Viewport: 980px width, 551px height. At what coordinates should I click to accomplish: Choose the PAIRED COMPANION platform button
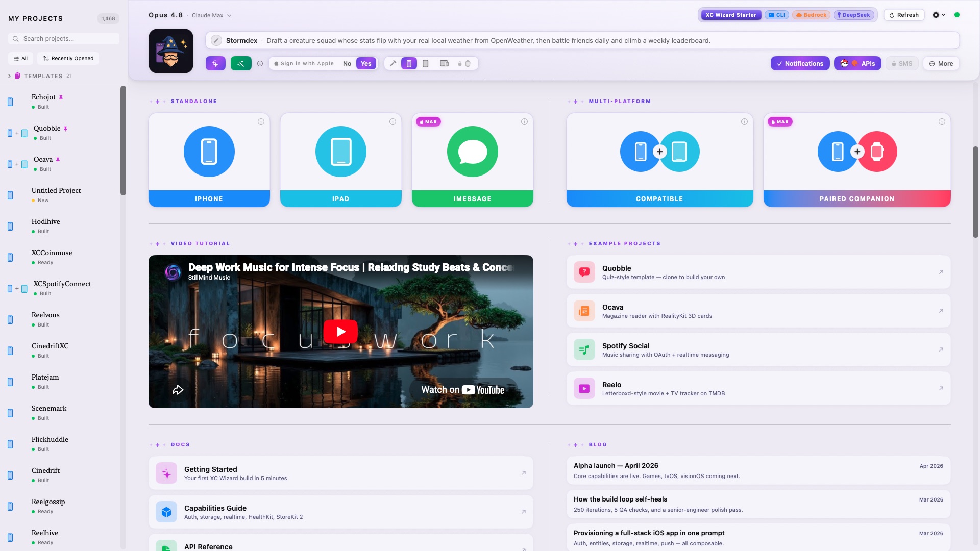pos(857,198)
